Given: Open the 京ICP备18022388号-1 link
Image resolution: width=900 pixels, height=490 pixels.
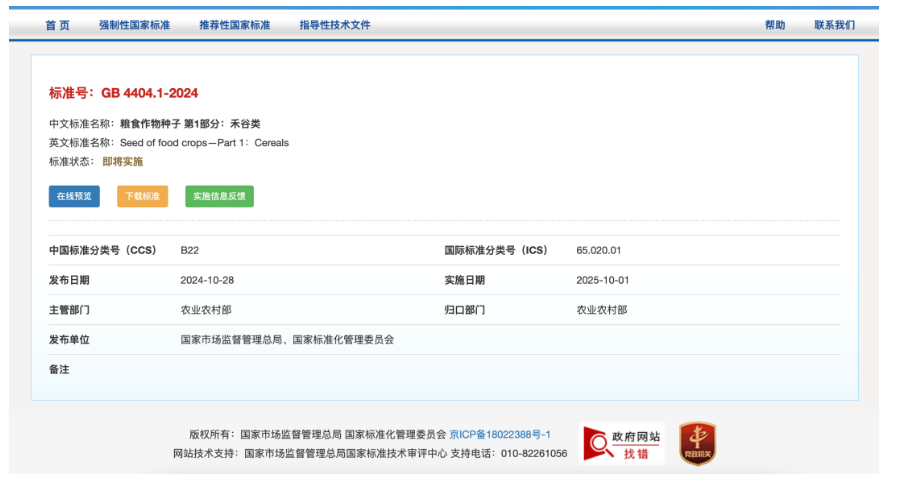Looking at the screenshot, I should coord(500,435).
